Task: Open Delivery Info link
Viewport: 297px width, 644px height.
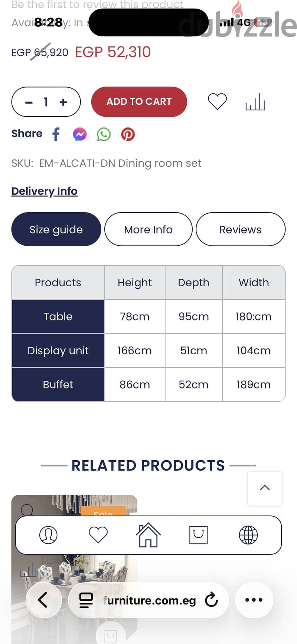Action: 45,191
